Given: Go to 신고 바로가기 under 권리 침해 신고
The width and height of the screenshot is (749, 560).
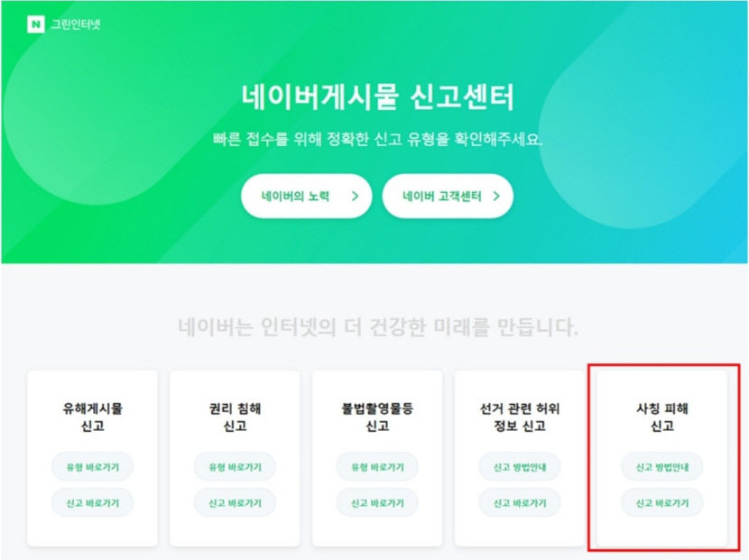Looking at the screenshot, I should click(235, 502).
